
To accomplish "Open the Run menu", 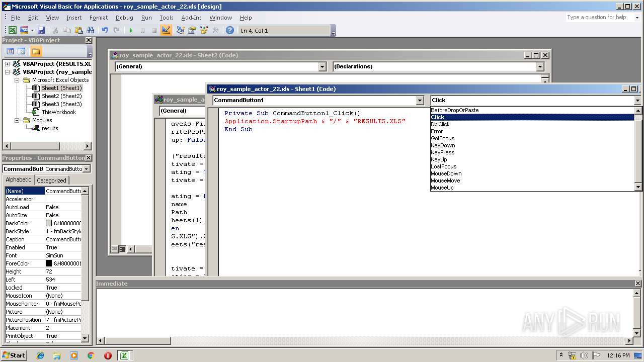I will (x=146, y=18).
